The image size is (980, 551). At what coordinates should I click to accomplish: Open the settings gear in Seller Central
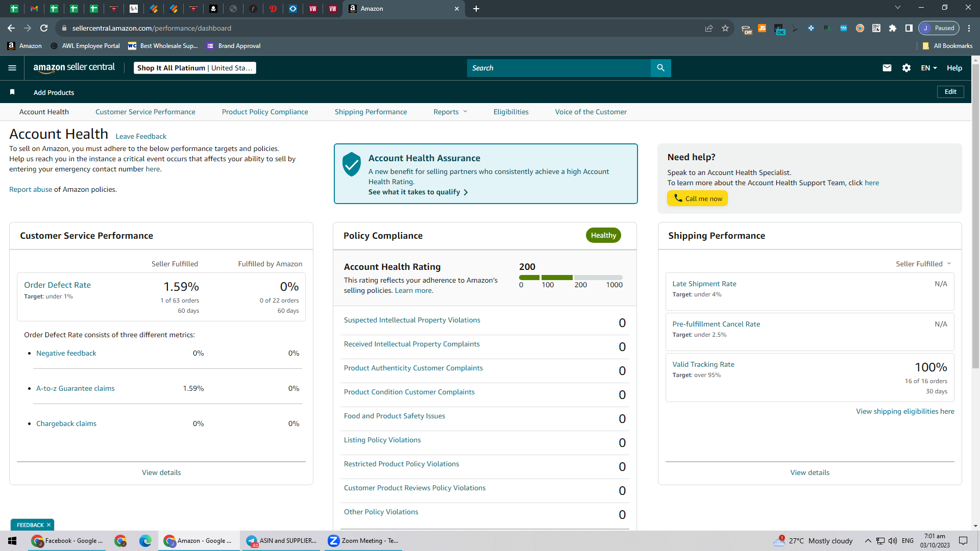906,68
